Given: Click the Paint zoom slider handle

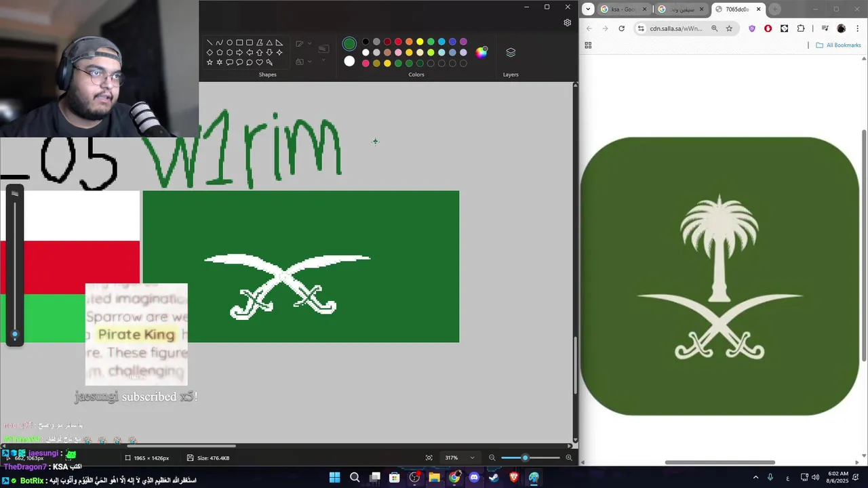Looking at the screenshot, I should coord(525,457).
